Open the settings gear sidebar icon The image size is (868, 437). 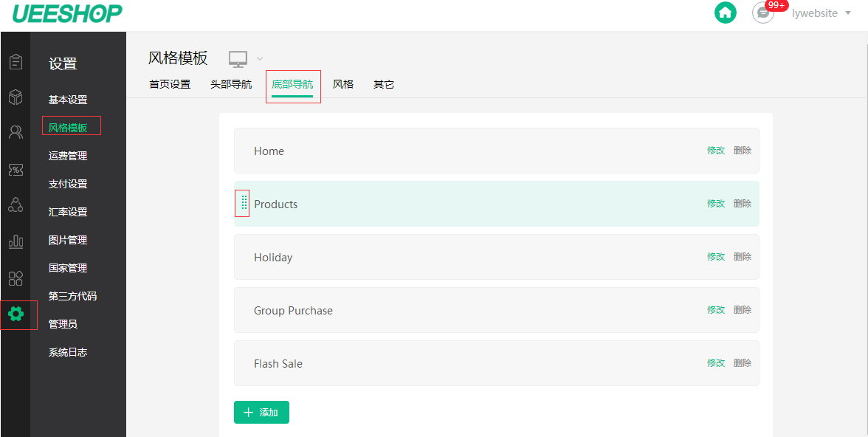point(15,314)
